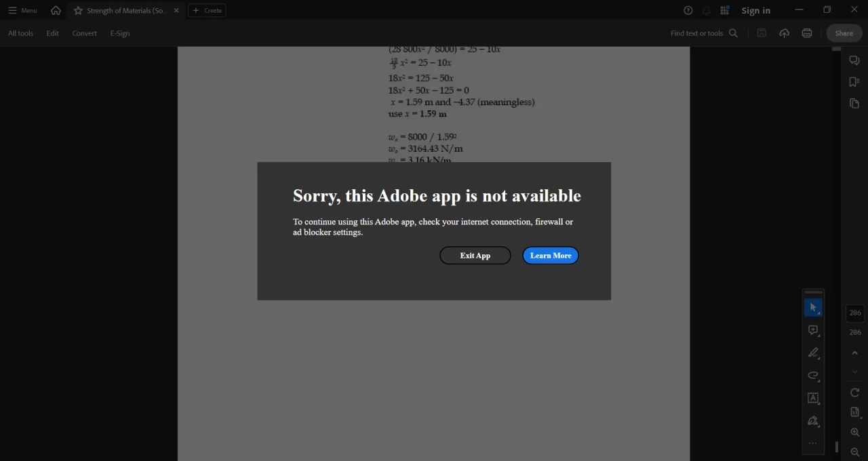Save the file with the disk icon

pos(762,33)
